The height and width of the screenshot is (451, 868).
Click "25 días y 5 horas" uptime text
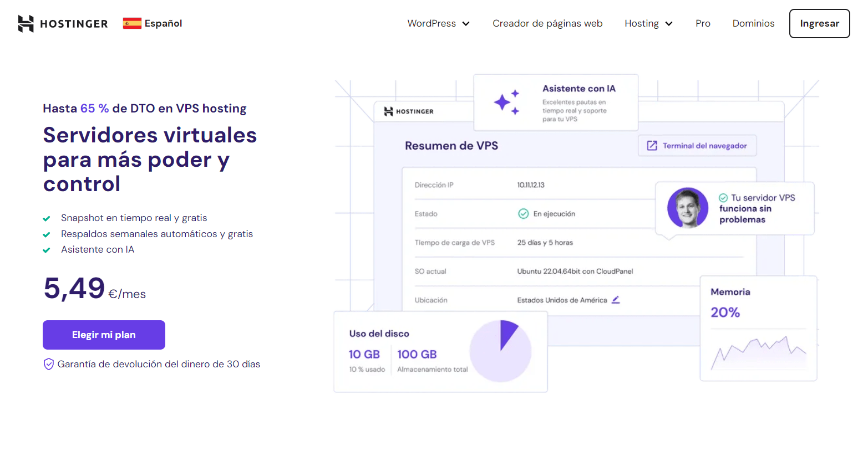pos(545,243)
